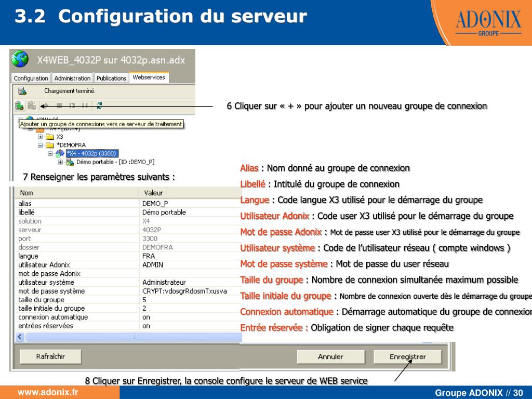This screenshot has height=399, width=532.
Task: Click the alias row name
Action: click(25, 204)
